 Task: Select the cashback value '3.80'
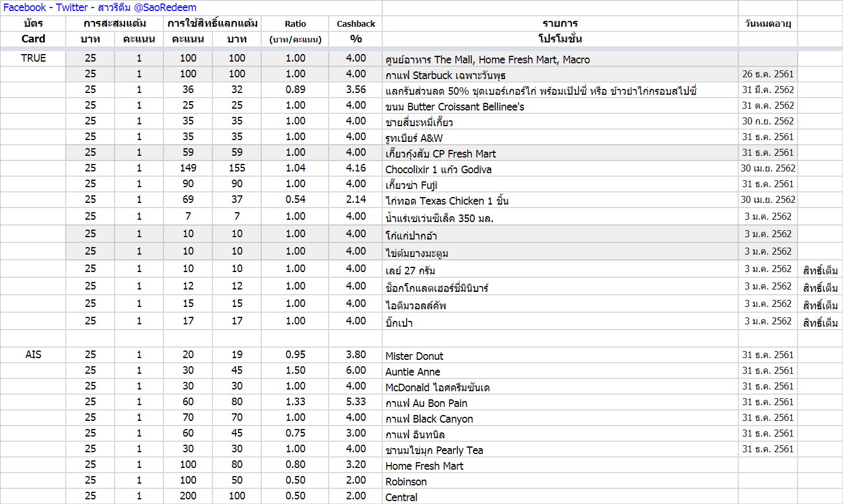[x=356, y=355]
